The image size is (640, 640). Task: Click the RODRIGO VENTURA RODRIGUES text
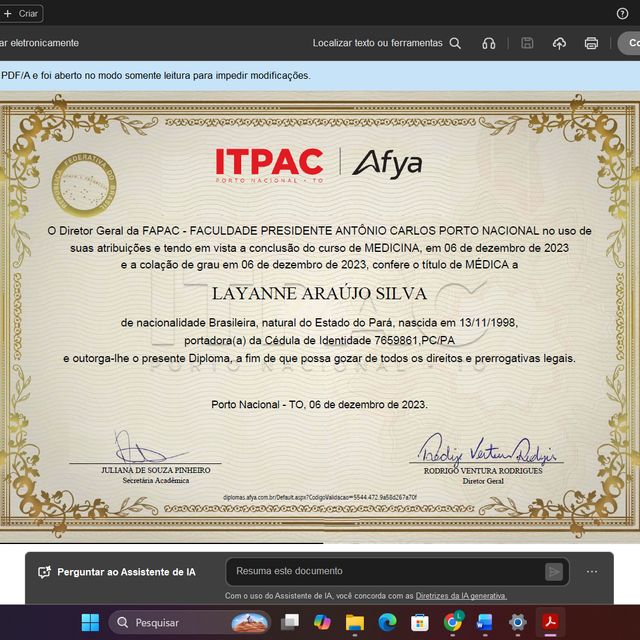(483, 471)
